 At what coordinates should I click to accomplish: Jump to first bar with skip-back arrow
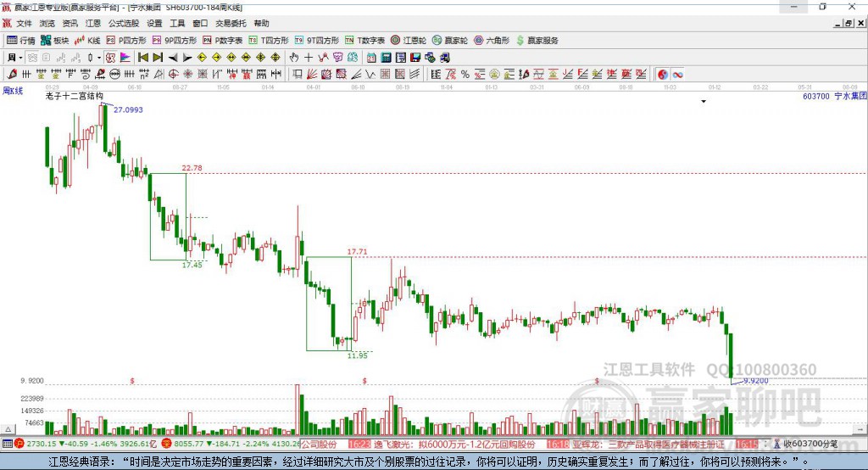[143, 58]
